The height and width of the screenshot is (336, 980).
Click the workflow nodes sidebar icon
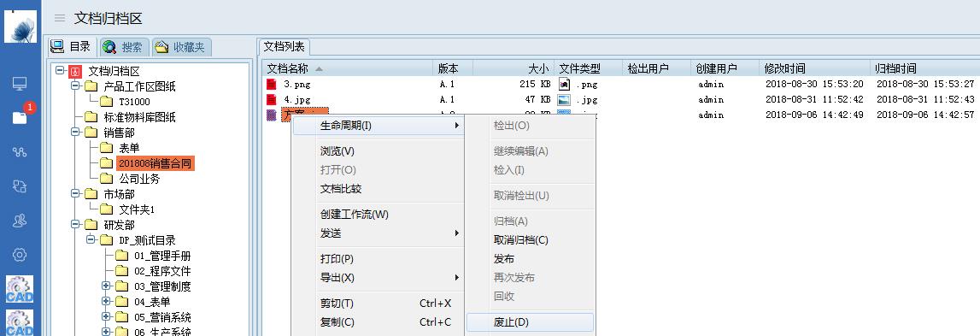pyautogui.click(x=20, y=151)
